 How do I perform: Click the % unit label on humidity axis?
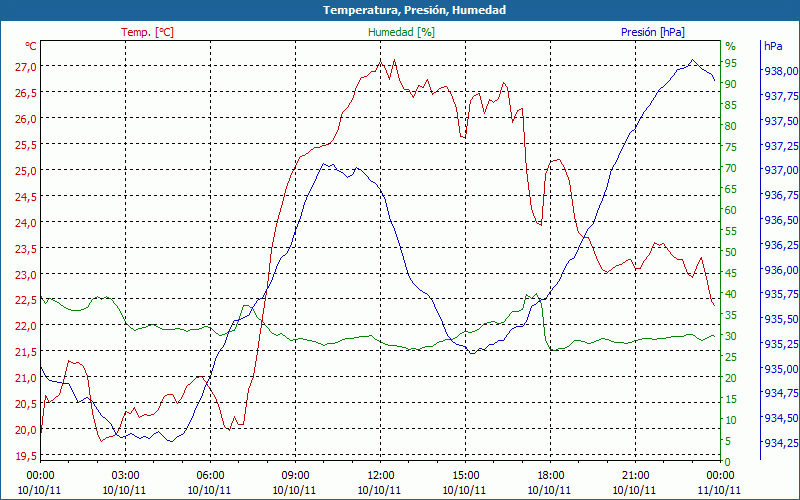[x=731, y=46]
